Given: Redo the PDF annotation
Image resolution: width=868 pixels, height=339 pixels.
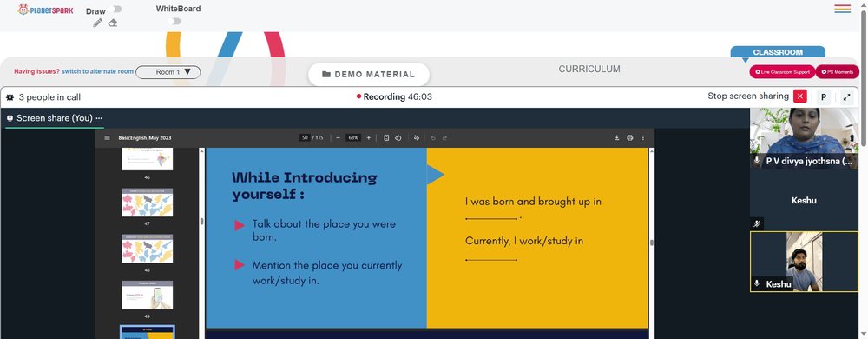Looking at the screenshot, I should 444,138.
